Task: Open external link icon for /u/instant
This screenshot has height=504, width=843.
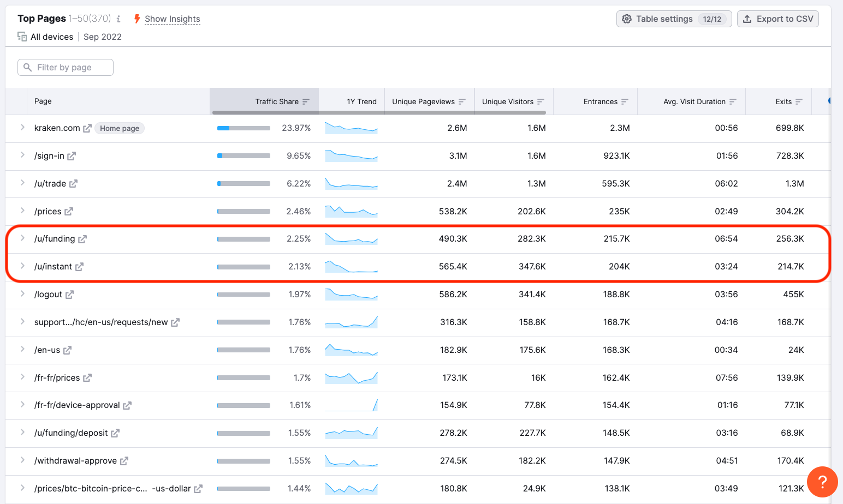Action: [x=79, y=267]
